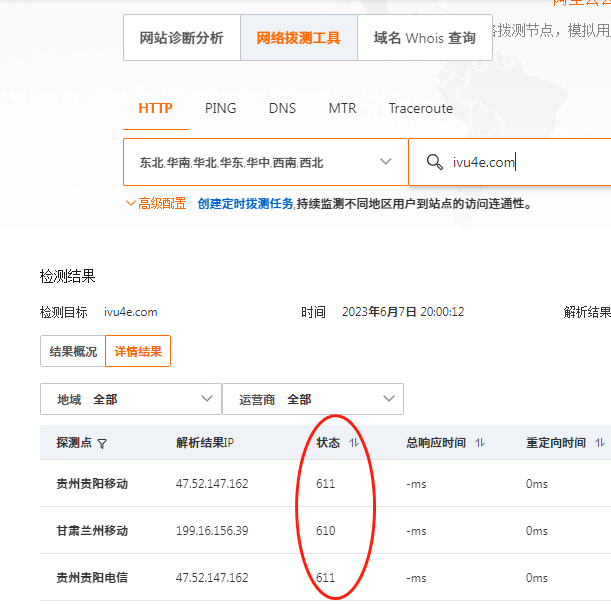Screen dimensions: 611x604
Task: Switch to 域名 Whois 查询 tab
Action: [424, 38]
